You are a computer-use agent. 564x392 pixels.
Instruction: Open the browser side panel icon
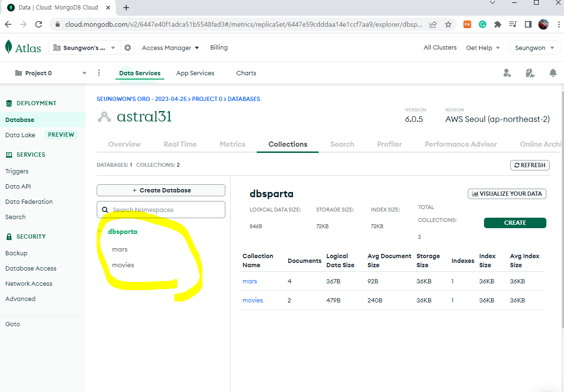pyautogui.click(x=528, y=24)
